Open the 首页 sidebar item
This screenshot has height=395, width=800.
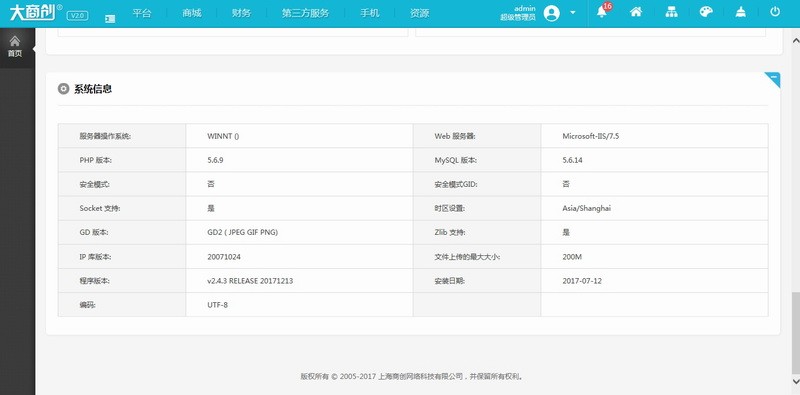pos(15,46)
